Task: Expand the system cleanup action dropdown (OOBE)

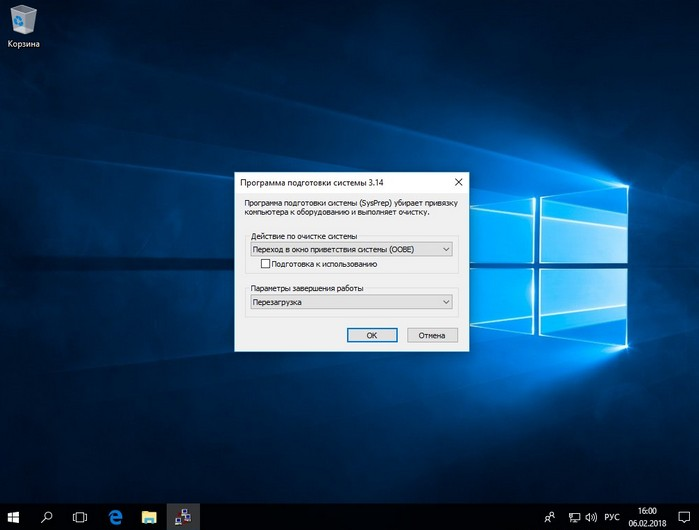Action: click(351, 249)
